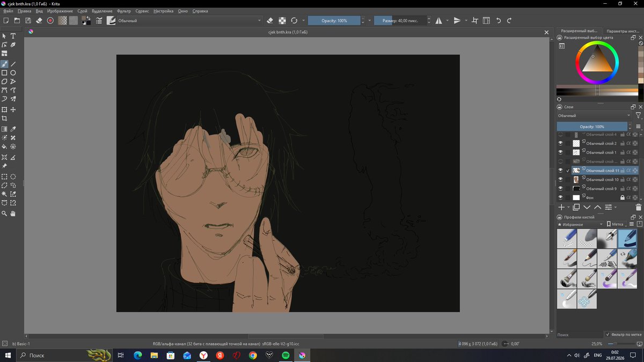This screenshot has width=644, height=362.
Task: Toggle preserve alpha checker icon
Action: pos(282,20)
